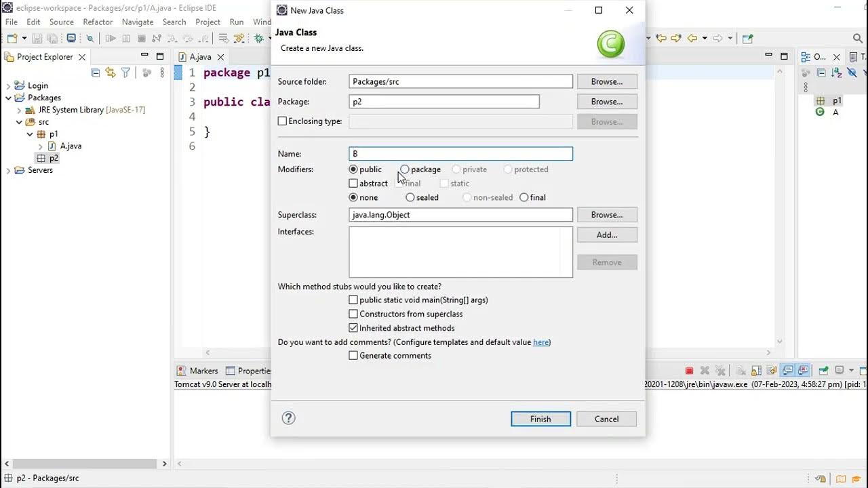
Task: Click the Back navigation arrow icon
Action: pos(692,38)
